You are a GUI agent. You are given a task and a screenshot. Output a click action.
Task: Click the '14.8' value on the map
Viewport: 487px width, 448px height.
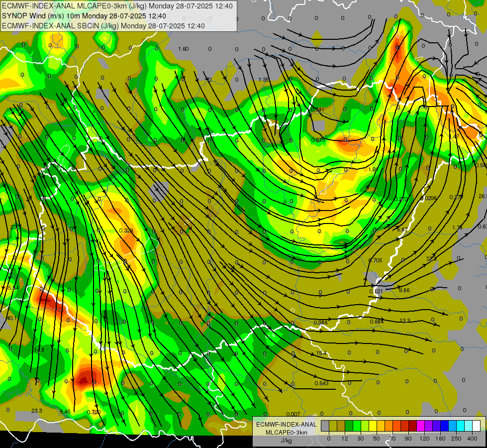pos(39,350)
